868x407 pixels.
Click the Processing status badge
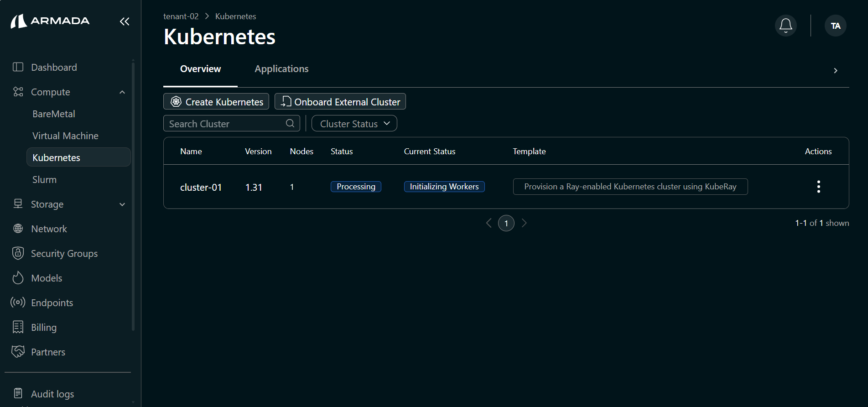coord(356,187)
